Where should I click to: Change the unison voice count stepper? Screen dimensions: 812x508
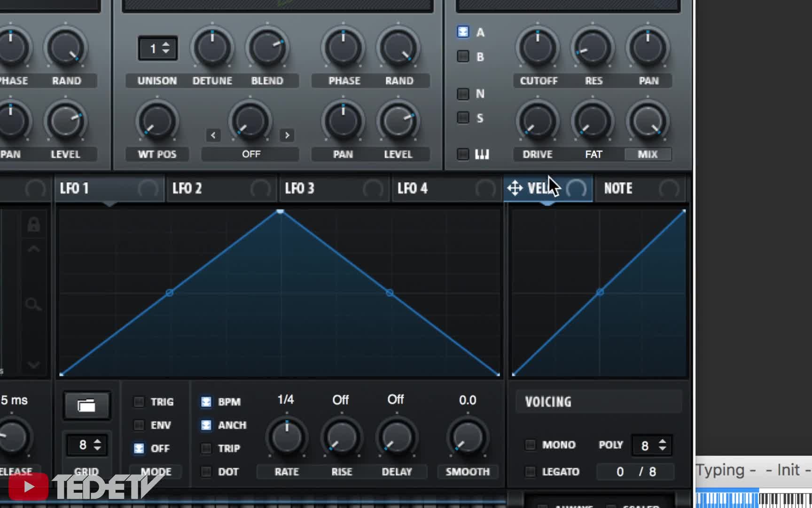[165, 48]
